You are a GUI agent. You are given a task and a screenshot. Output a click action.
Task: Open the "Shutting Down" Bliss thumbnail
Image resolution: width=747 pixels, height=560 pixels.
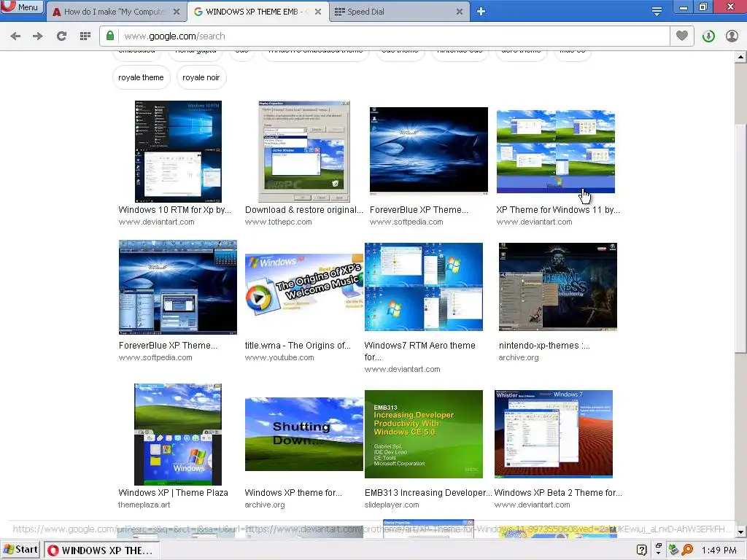tap(304, 435)
